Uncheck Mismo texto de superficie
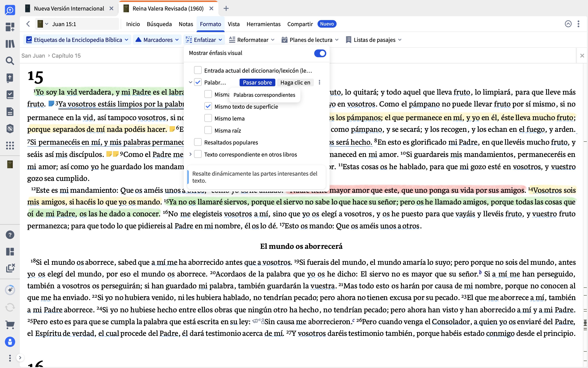This screenshot has height=368, width=588. tap(208, 106)
